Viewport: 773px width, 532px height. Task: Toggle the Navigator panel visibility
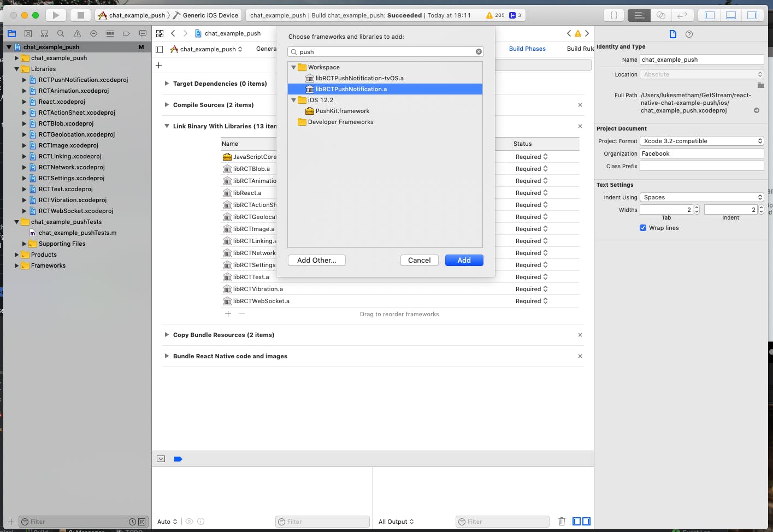710,15
